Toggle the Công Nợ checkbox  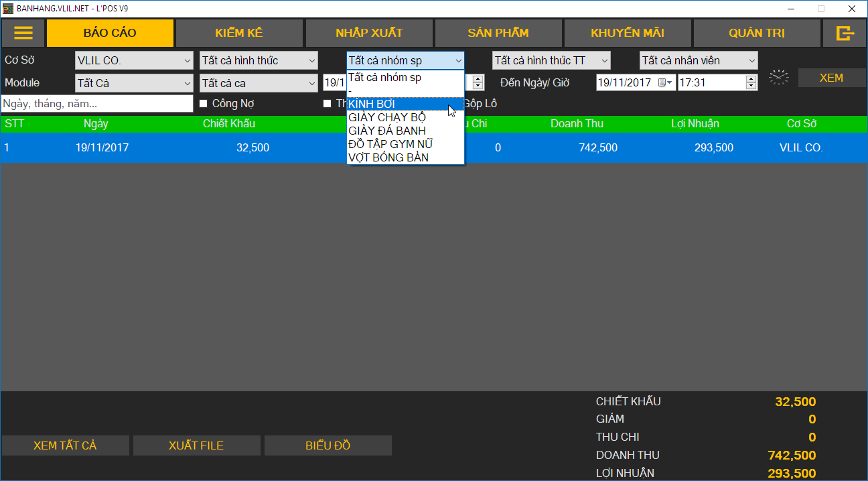pos(204,104)
